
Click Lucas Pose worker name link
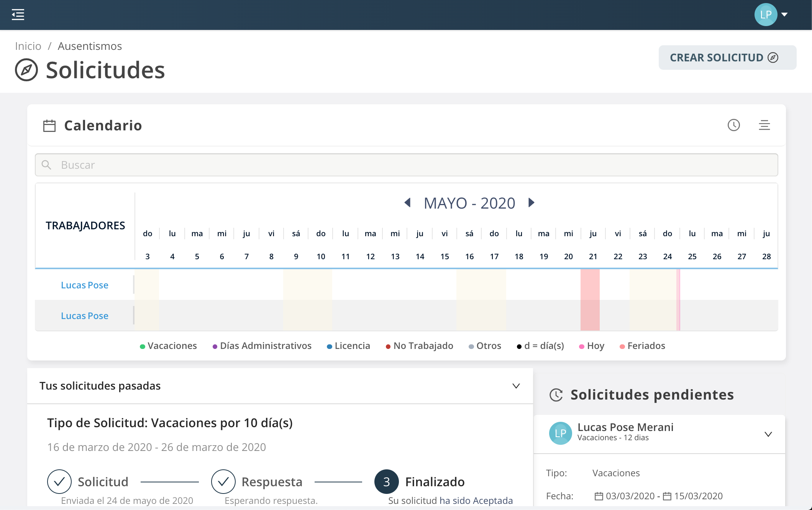point(85,285)
